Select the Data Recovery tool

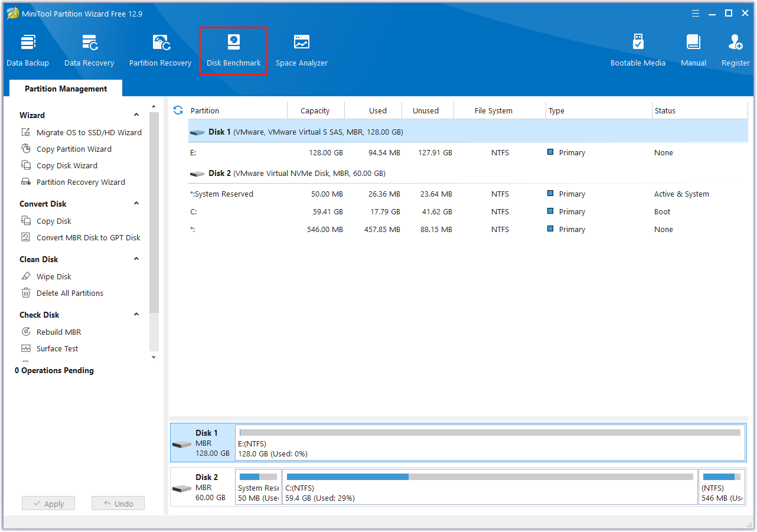click(x=89, y=50)
